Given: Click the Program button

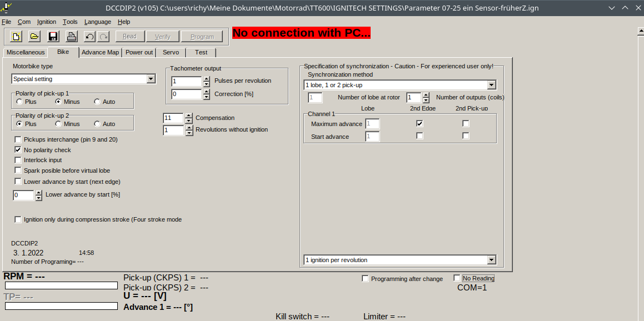Looking at the screenshot, I should (202, 37).
